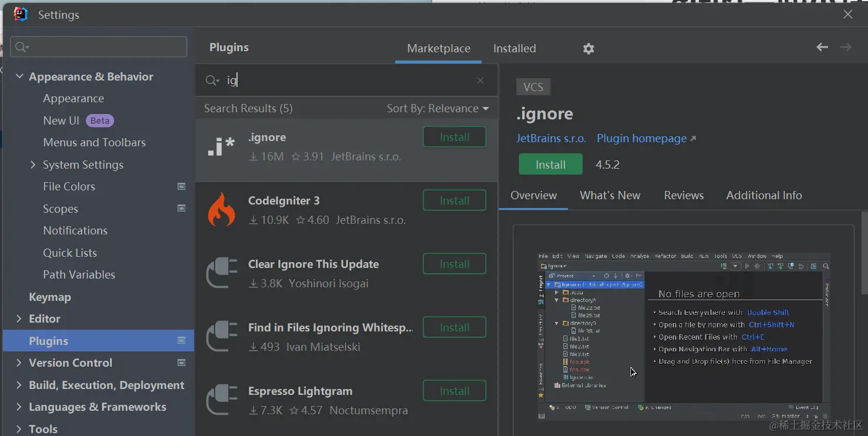
Task: Click the 4.5.2 version number
Action: [607, 165]
